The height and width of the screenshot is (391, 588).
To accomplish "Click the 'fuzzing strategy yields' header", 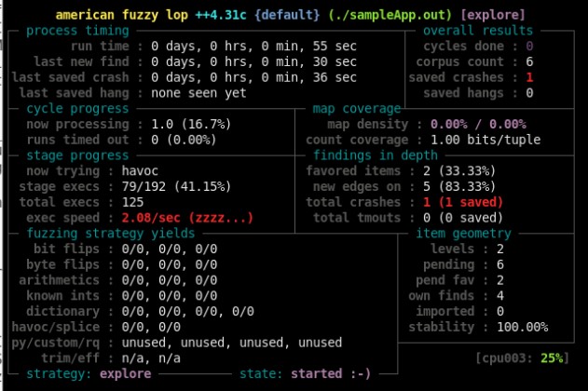I will point(111,234).
